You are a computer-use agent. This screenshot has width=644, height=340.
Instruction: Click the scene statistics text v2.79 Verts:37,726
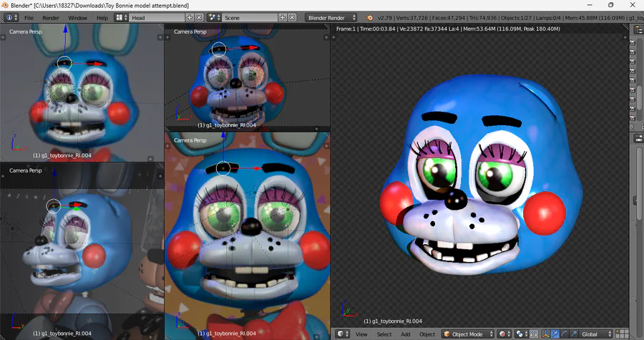pos(509,18)
